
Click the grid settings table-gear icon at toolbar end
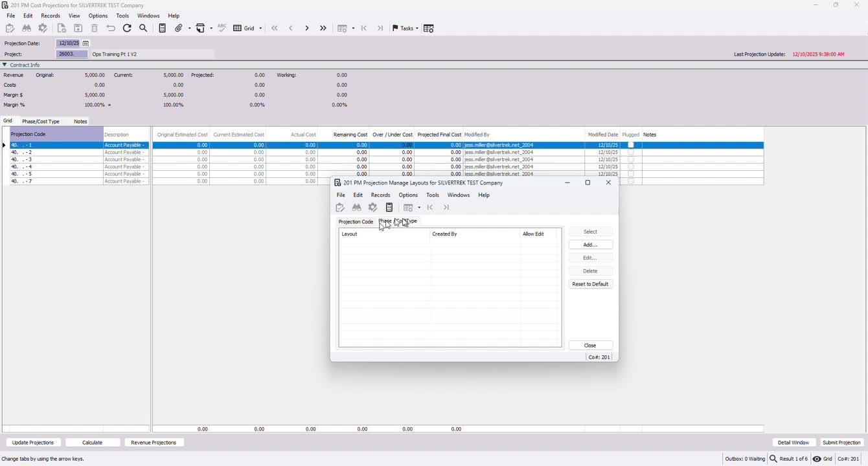coord(429,28)
